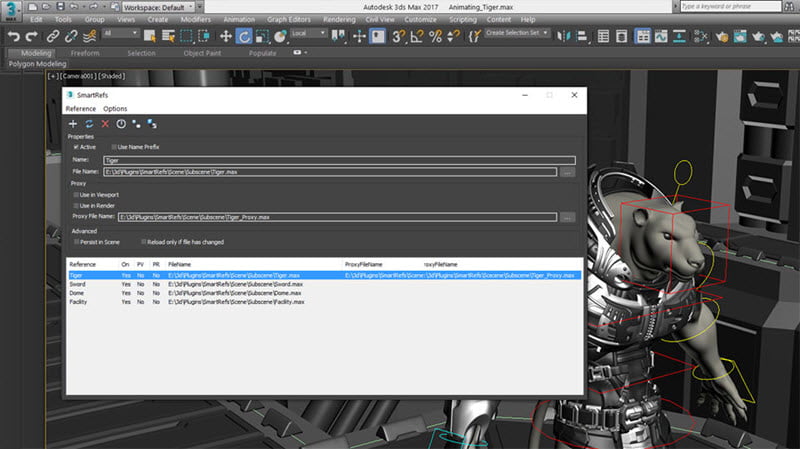Select the Move tool in main toolbar
Image resolution: width=800 pixels, height=449 pixels.
tap(226, 36)
